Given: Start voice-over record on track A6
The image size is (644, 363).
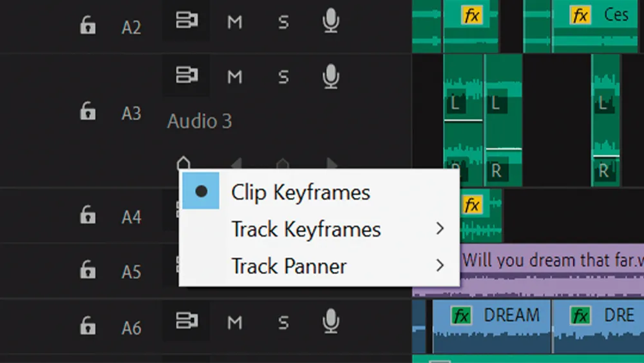Looking at the screenshot, I should [x=330, y=320].
